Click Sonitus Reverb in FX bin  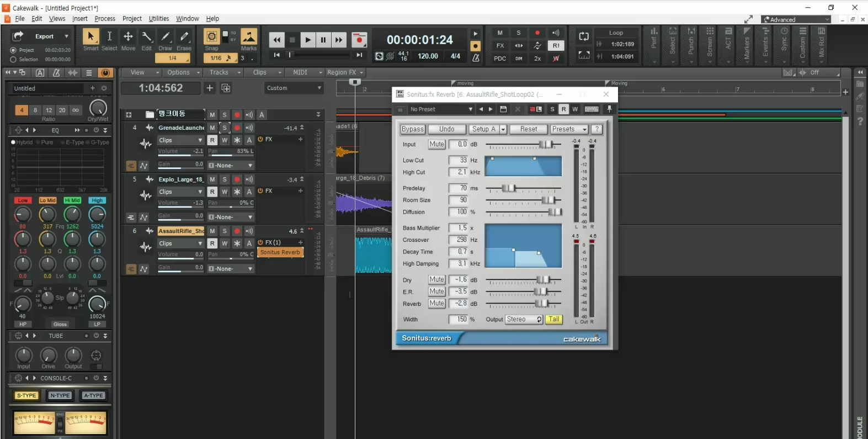click(x=280, y=252)
